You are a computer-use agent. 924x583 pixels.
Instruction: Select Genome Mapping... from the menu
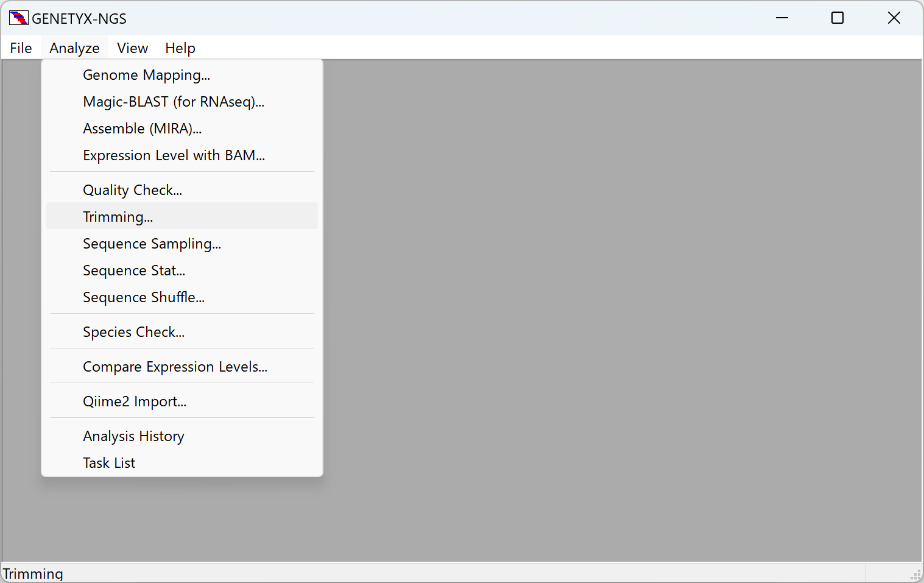(x=182, y=75)
